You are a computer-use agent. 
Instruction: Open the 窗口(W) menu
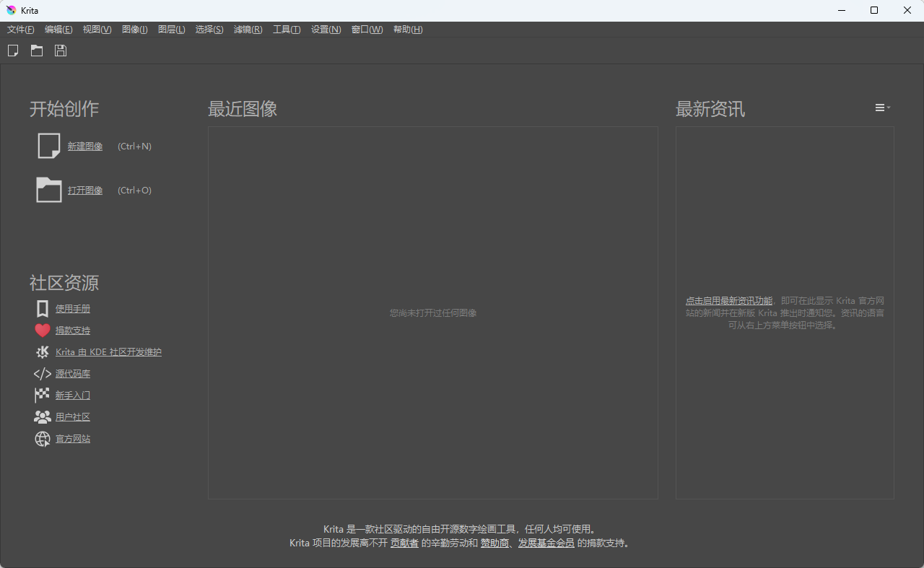pyautogui.click(x=367, y=30)
